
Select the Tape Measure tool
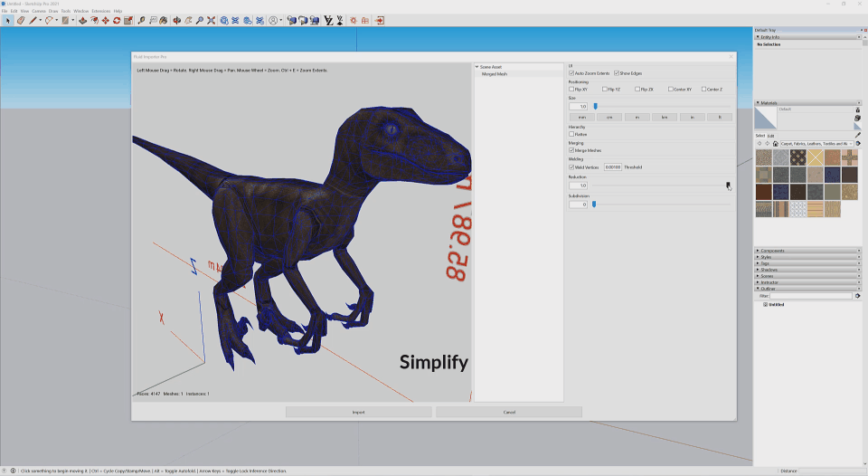tap(141, 21)
